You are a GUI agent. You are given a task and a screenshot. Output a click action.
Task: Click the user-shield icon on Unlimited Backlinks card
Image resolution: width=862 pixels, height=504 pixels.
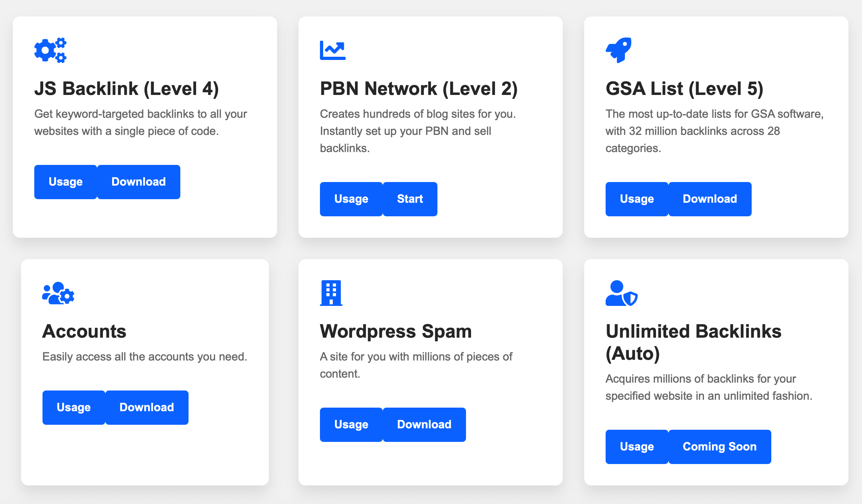(622, 293)
